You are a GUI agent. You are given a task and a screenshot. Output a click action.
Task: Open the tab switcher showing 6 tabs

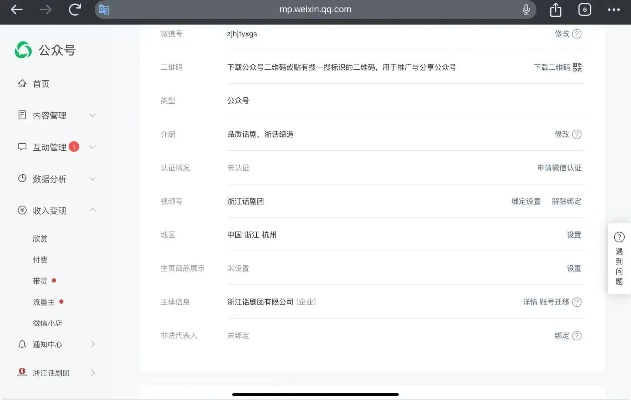point(585,9)
